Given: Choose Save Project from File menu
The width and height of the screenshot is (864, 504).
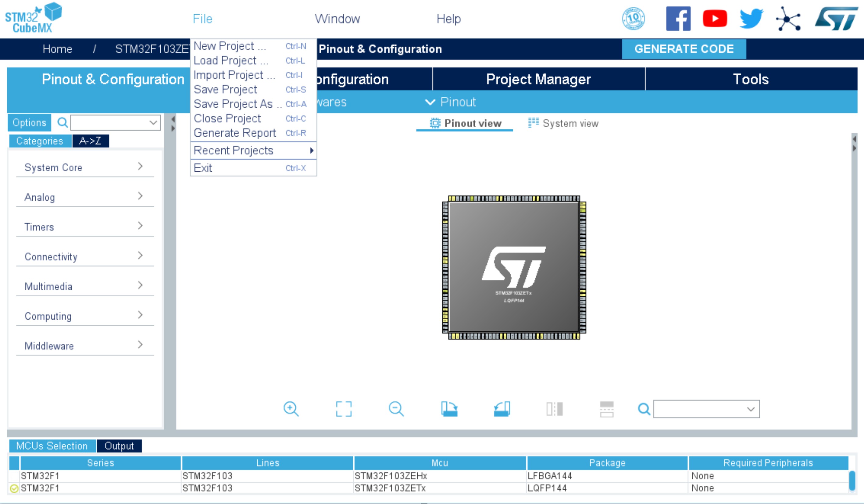Looking at the screenshot, I should 225,89.
